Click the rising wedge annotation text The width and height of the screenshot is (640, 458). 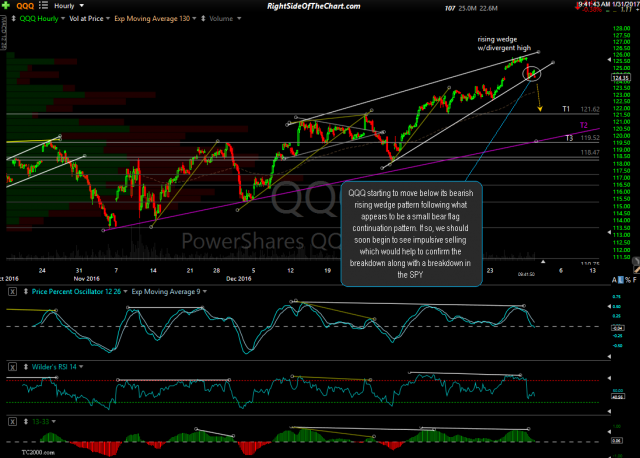point(504,44)
